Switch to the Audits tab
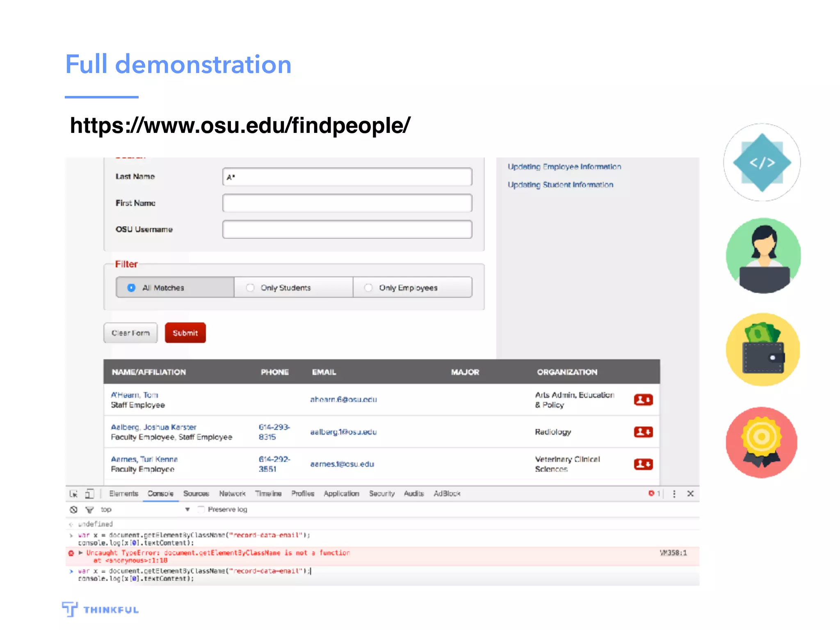 click(x=414, y=494)
